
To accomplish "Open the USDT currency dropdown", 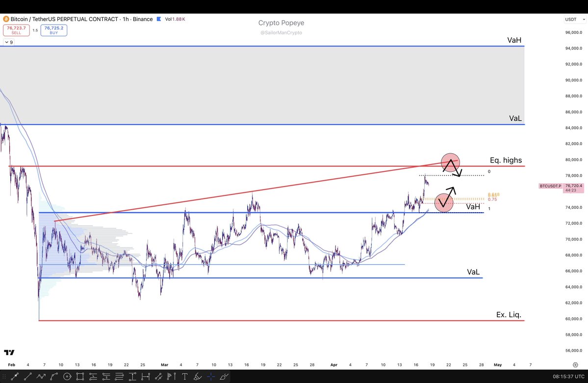I will click(575, 19).
